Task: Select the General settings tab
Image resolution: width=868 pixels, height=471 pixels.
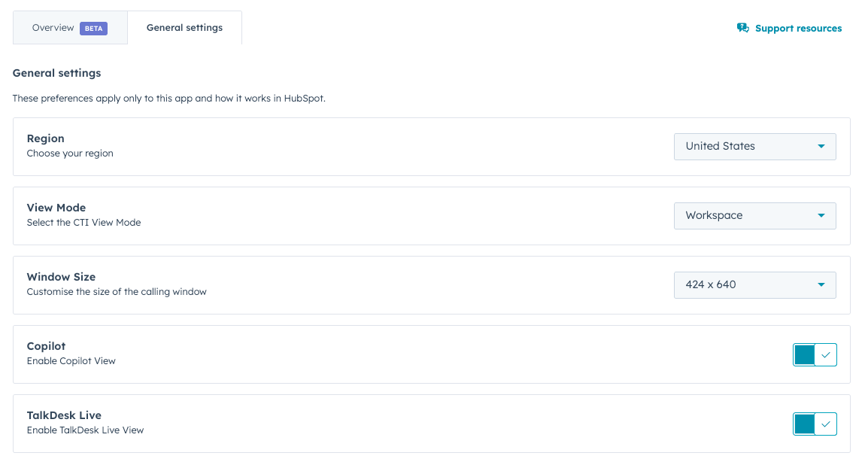Action: click(184, 27)
